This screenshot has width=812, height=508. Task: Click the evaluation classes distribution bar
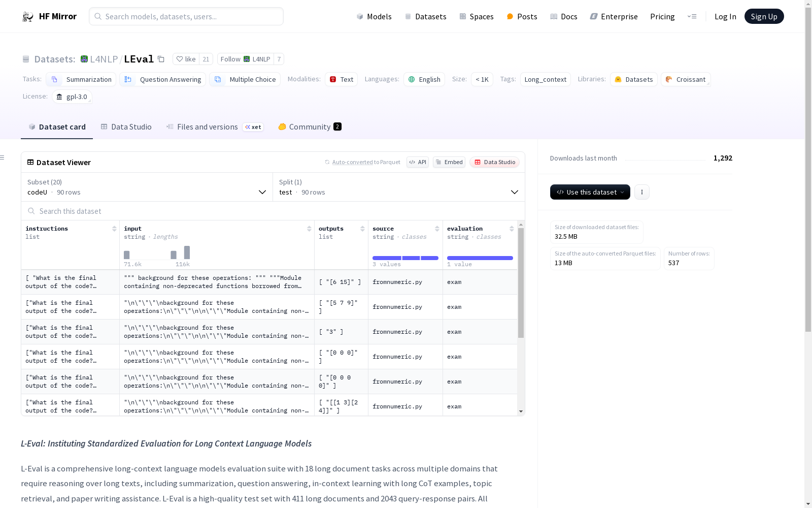coord(480,258)
